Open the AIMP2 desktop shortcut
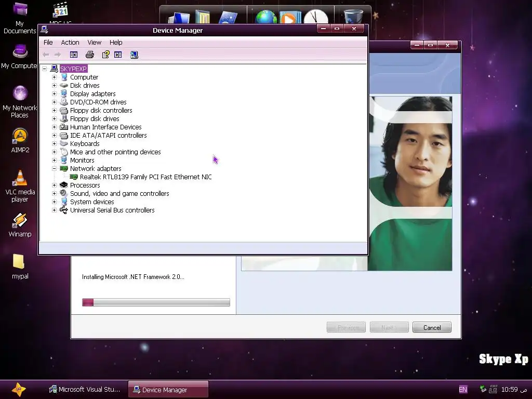The width and height of the screenshot is (532, 399). (x=20, y=140)
